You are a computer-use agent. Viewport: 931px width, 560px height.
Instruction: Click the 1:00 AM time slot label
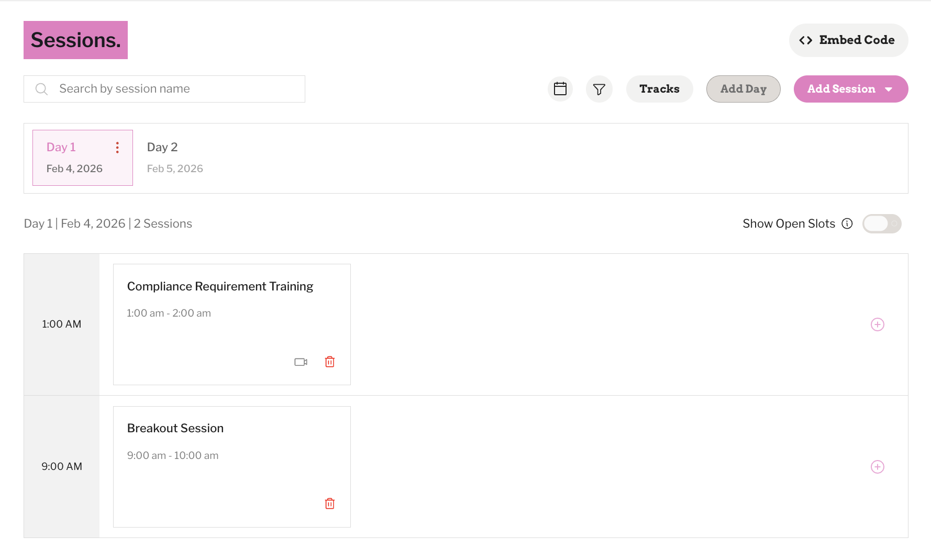62,324
